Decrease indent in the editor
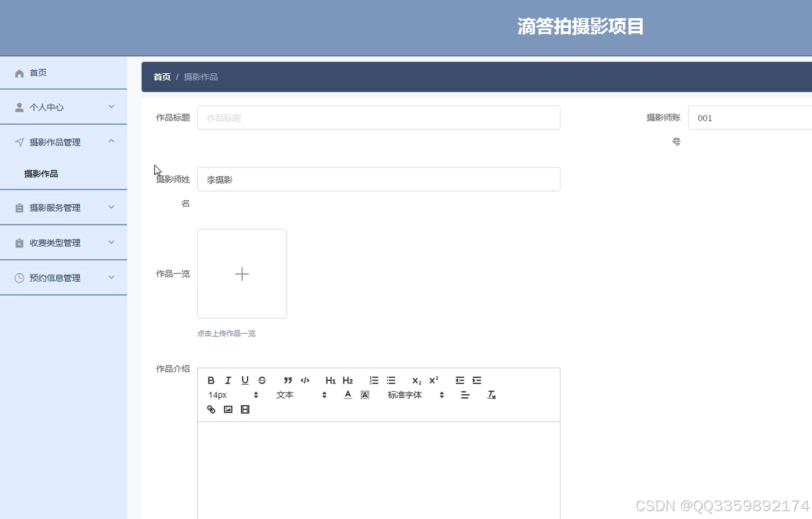This screenshot has width=812, height=519. [460, 380]
